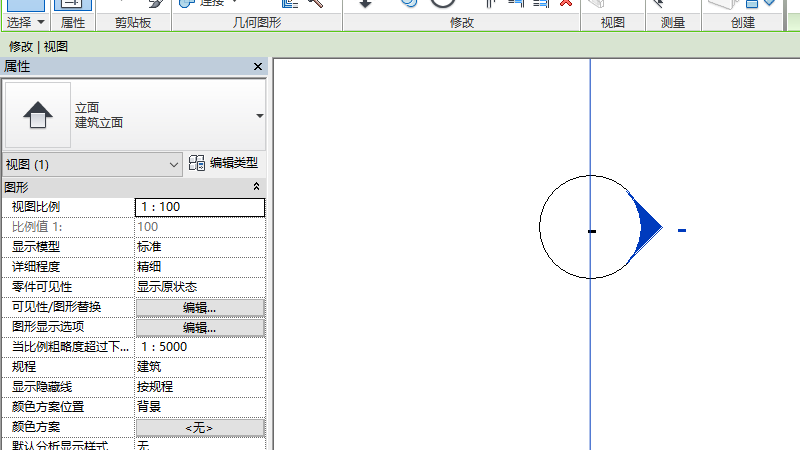Click the red delete icon in 修改 panel
Image resolution: width=800 pixels, height=450 pixels.
pos(566,4)
